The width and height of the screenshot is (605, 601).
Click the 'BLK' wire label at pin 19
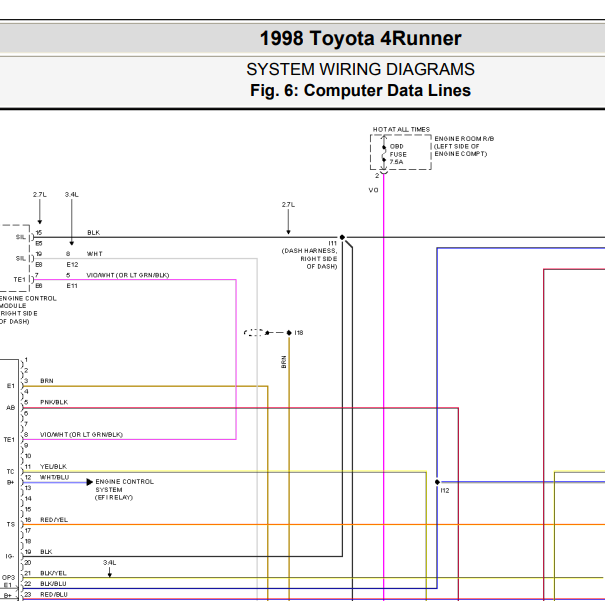(46, 552)
